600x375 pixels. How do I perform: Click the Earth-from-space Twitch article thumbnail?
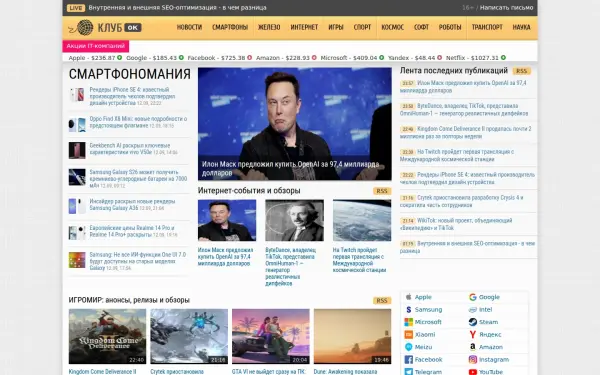[x=362, y=220]
